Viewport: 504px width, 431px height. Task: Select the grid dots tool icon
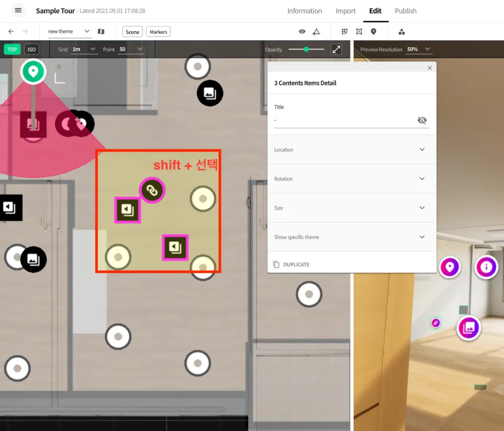[345, 32]
